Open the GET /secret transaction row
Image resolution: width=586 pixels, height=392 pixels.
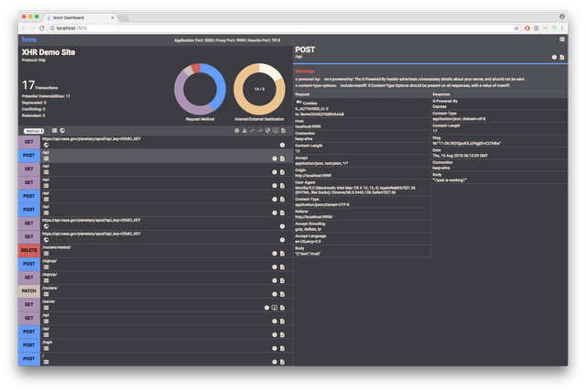click(x=156, y=305)
